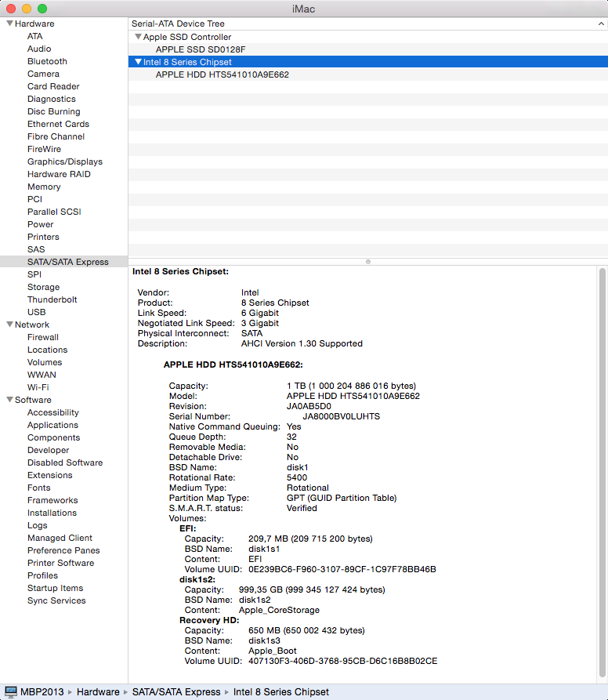The height and width of the screenshot is (700, 608).
Task: Select Profiles in sidebar
Action: pyautogui.click(x=42, y=575)
